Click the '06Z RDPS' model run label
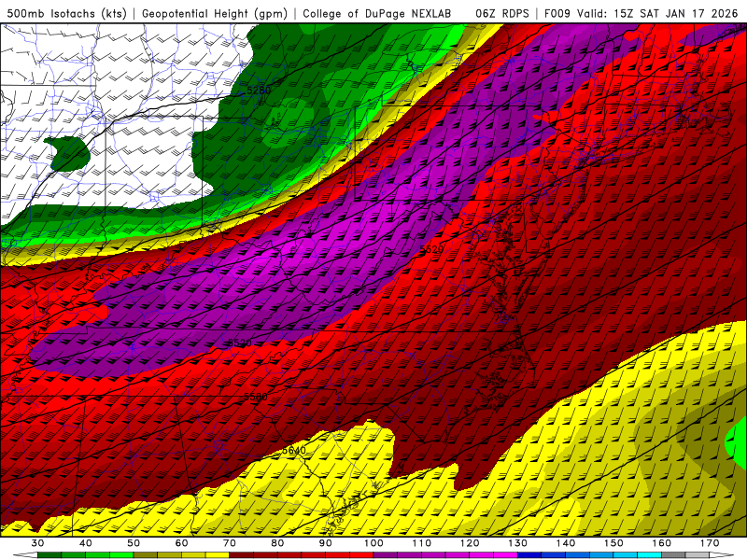 502,13
